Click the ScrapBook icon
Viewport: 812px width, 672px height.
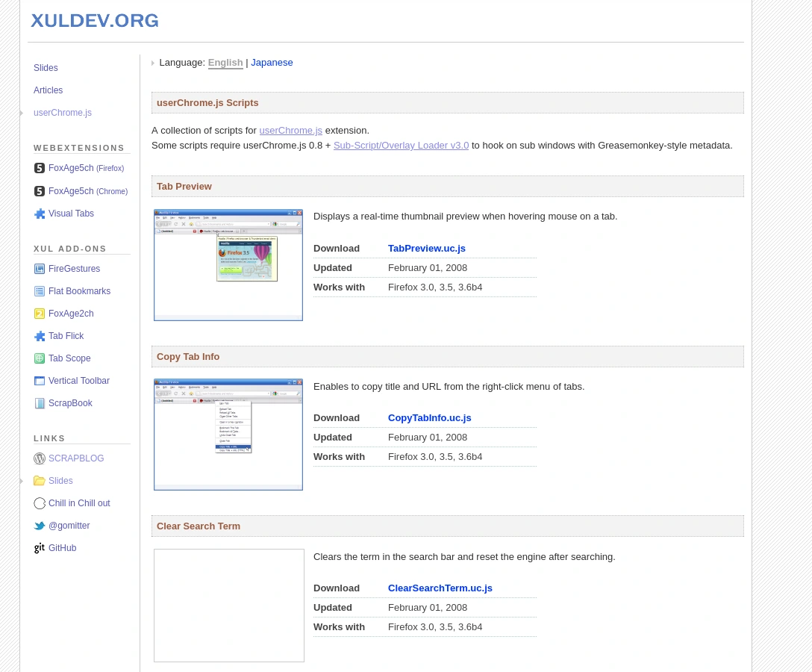tap(40, 403)
